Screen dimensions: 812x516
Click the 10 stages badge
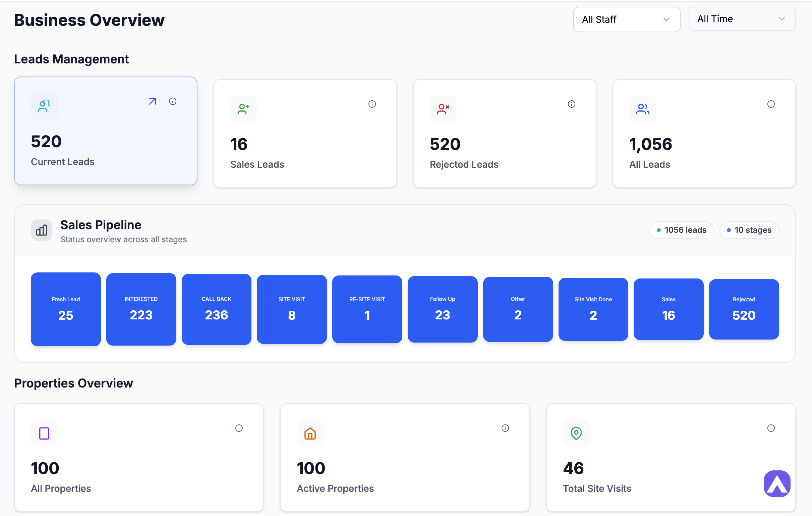point(749,230)
